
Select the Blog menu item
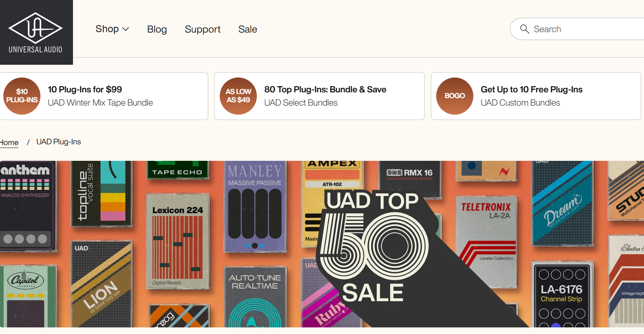click(157, 29)
